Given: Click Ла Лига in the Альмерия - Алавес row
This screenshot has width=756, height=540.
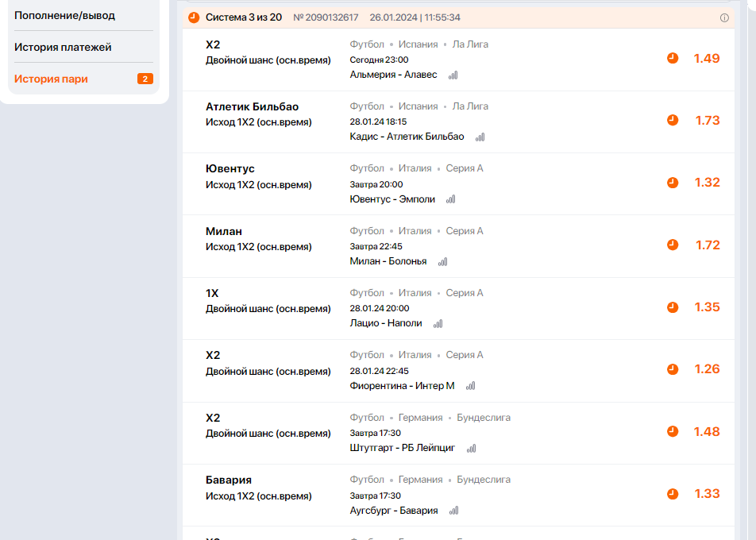Looking at the screenshot, I should coord(470,44).
